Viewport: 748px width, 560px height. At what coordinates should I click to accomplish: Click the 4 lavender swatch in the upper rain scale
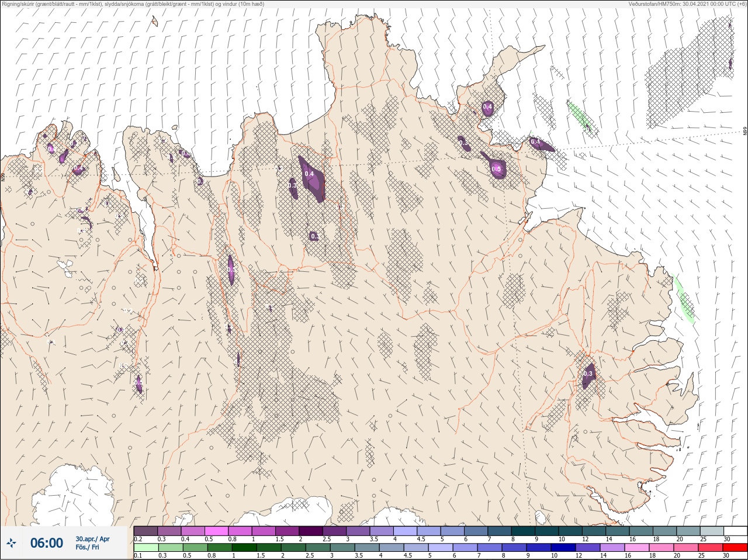coord(405,531)
